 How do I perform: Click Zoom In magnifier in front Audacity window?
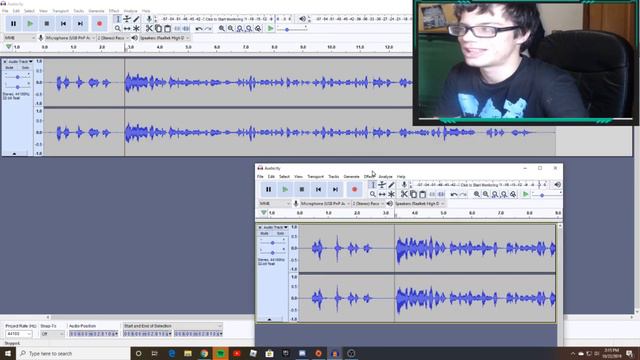click(476, 194)
